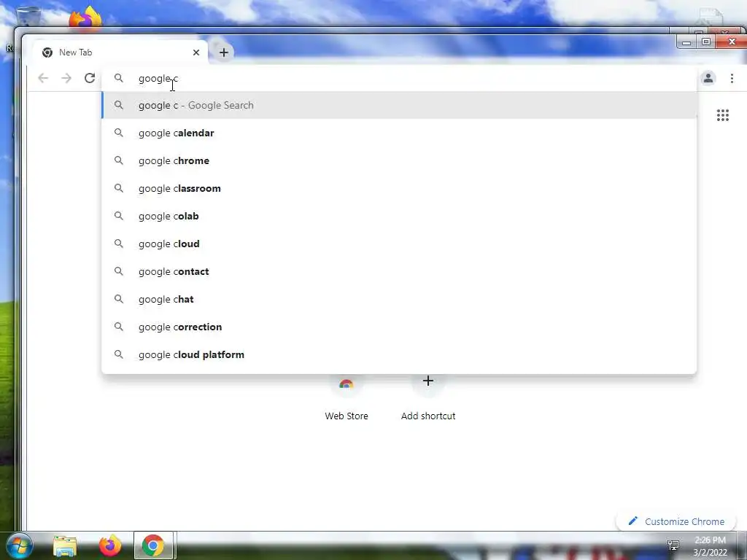Close the New Tab tab

point(196,52)
